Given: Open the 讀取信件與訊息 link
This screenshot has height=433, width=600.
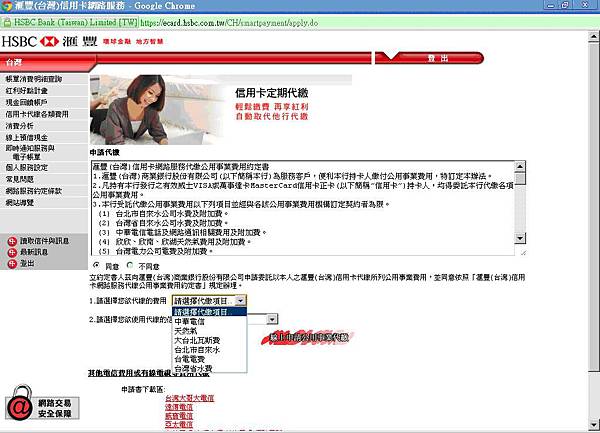Looking at the screenshot, I should (44, 241).
